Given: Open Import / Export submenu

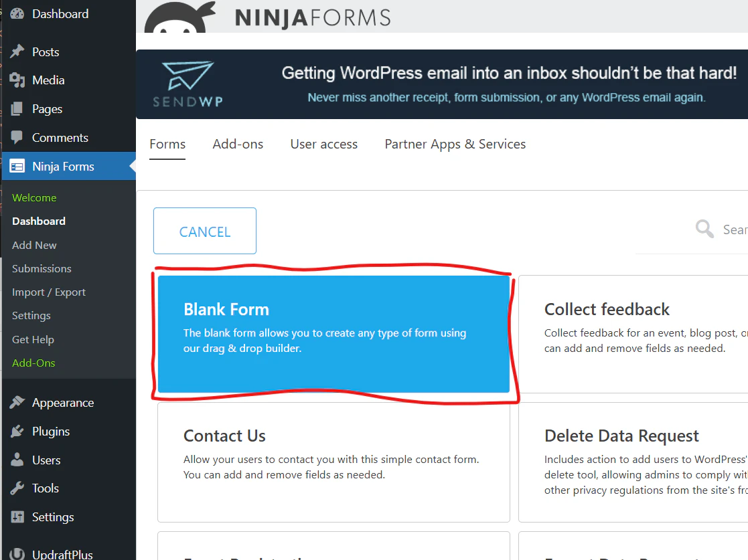Looking at the screenshot, I should coord(49,292).
